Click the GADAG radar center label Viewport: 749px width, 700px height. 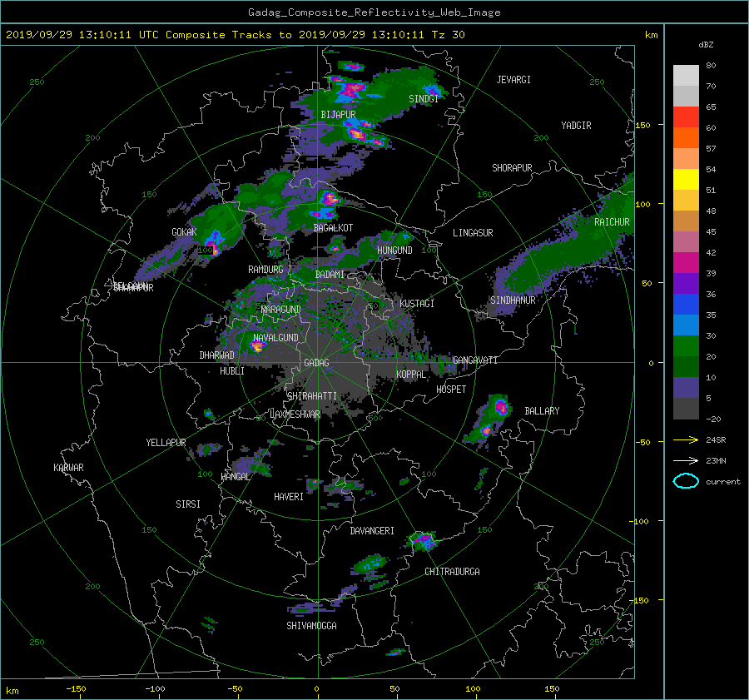317,363
